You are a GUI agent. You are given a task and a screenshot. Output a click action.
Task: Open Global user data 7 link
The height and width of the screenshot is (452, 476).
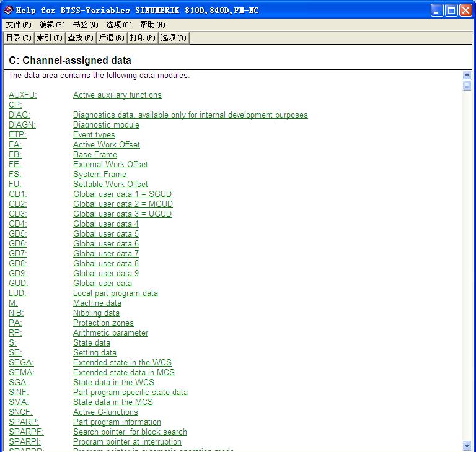(x=106, y=254)
